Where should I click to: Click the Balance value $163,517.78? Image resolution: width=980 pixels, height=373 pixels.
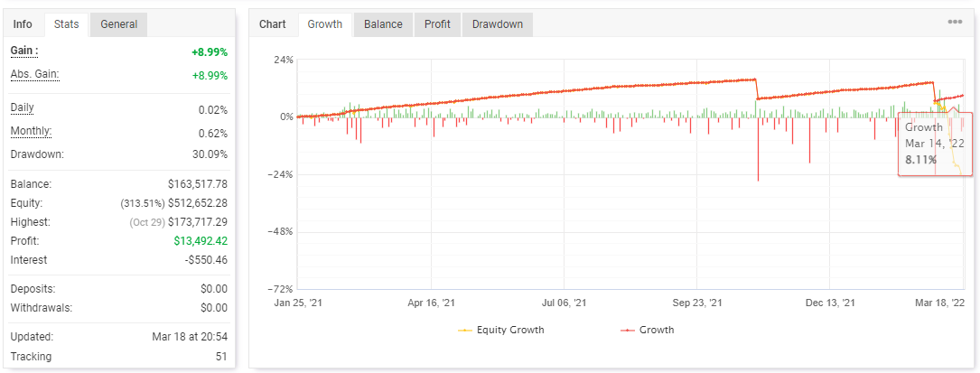(x=198, y=184)
